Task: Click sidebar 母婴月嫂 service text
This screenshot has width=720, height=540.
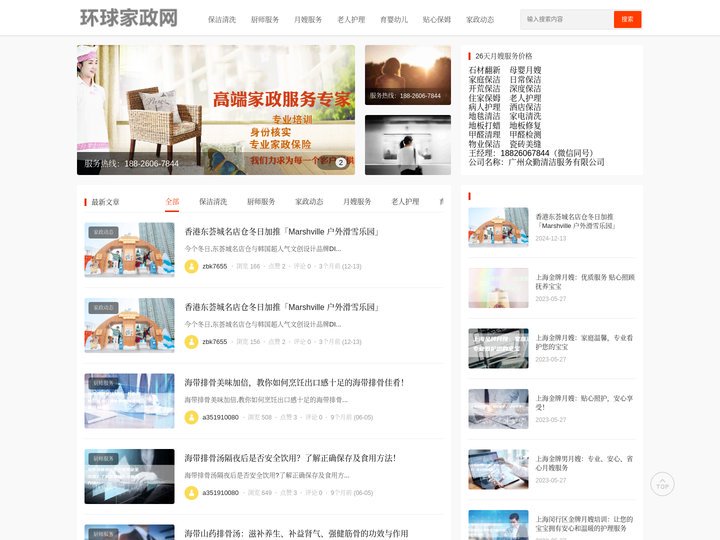Action: [x=525, y=70]
